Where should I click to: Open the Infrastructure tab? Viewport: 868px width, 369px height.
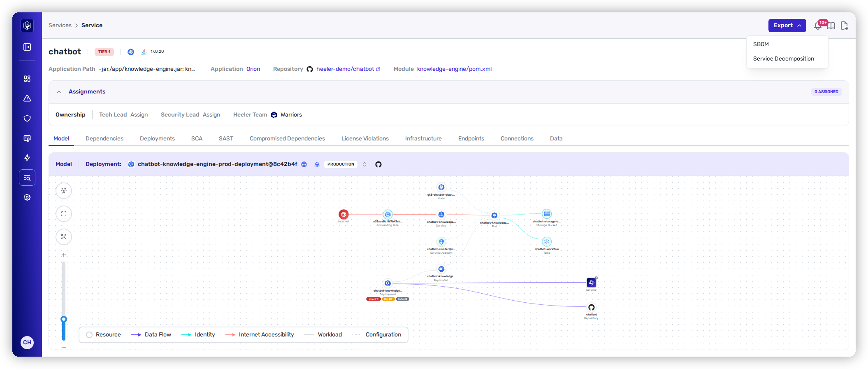click(x=423, y=138)
